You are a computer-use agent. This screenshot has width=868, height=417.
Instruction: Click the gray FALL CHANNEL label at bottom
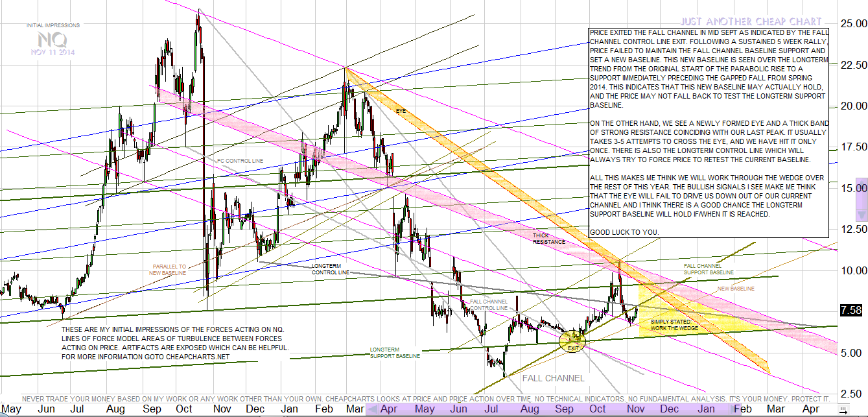point(553,378)
